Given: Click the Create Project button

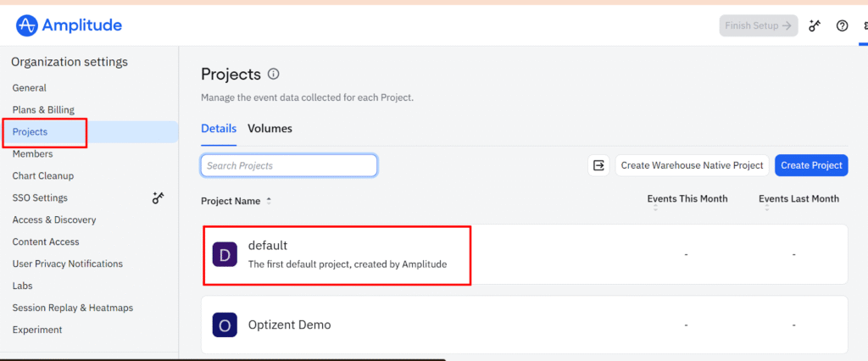Looking at the screenshot, I should pos(811,165).
